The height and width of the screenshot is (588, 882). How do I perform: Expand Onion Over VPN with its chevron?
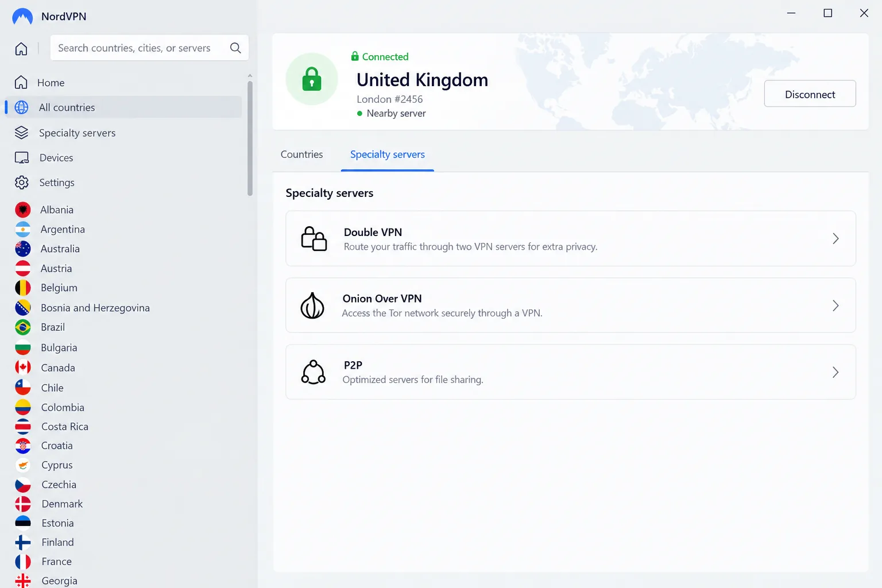pyautogui.click(x=835, y=305)
